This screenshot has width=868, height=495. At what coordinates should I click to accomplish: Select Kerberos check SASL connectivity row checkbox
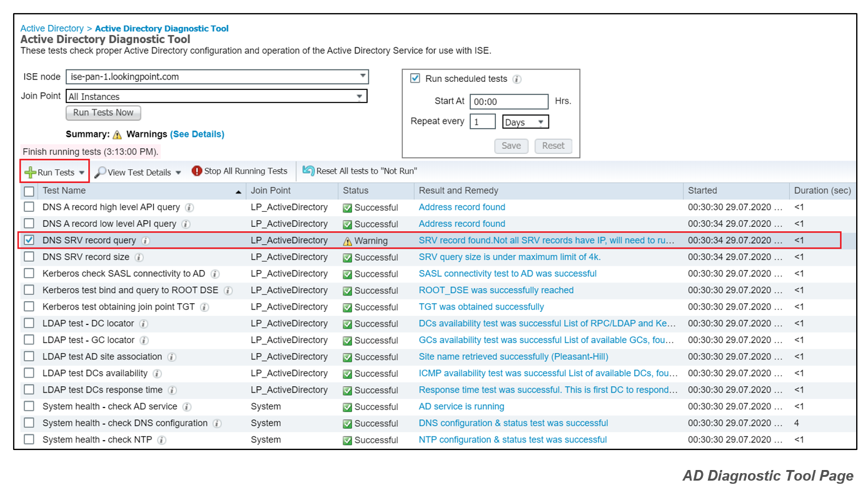pyautogui.click(x=29, y=273)
